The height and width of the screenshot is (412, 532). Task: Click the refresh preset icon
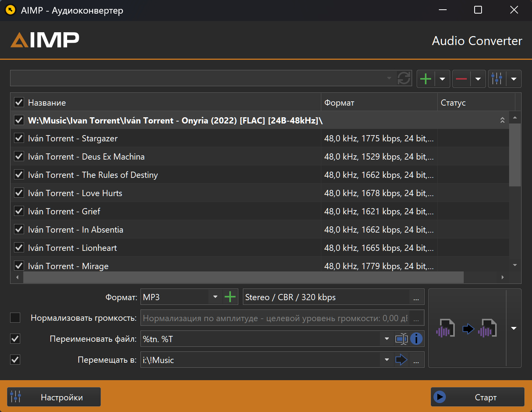(404, 78)
